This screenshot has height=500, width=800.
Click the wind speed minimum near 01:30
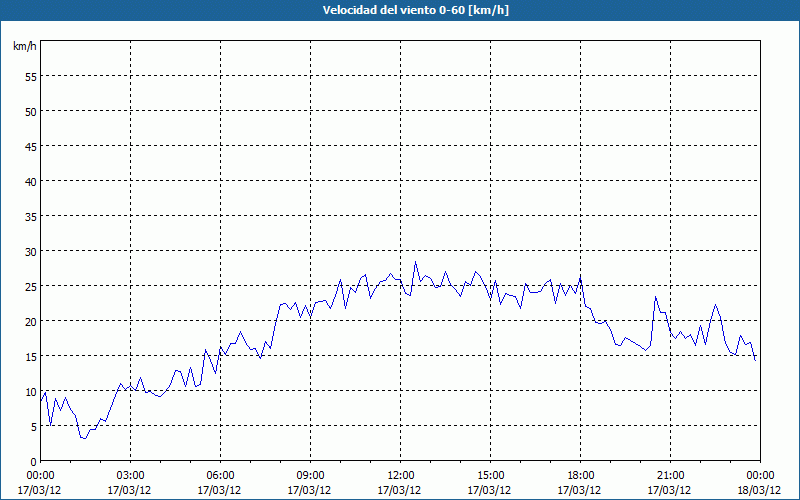[x=85, y=438]
